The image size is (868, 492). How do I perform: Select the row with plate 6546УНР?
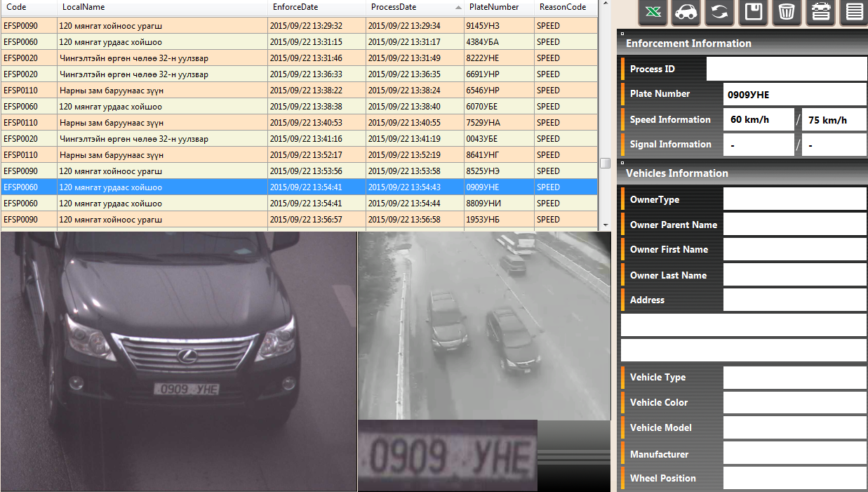(299, 91)
